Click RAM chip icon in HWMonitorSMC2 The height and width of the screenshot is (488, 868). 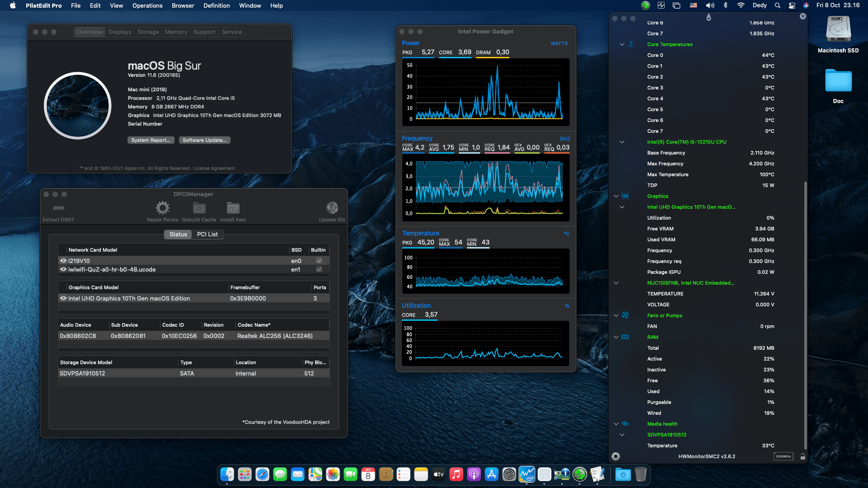point(625,337)
